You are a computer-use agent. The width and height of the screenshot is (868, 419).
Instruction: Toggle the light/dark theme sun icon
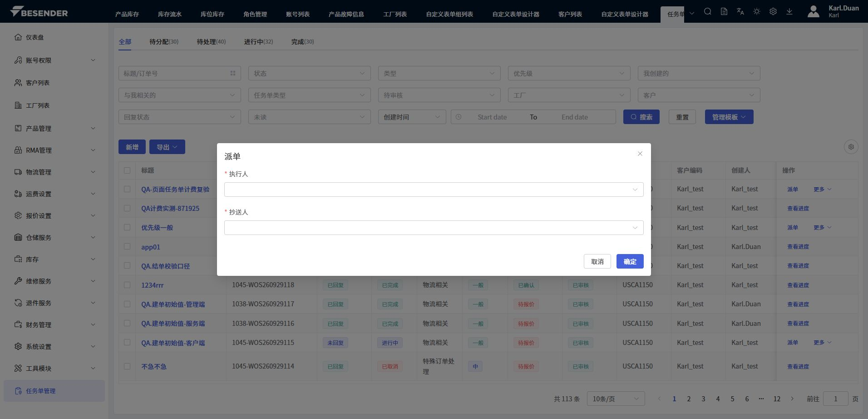pos(756,11)
